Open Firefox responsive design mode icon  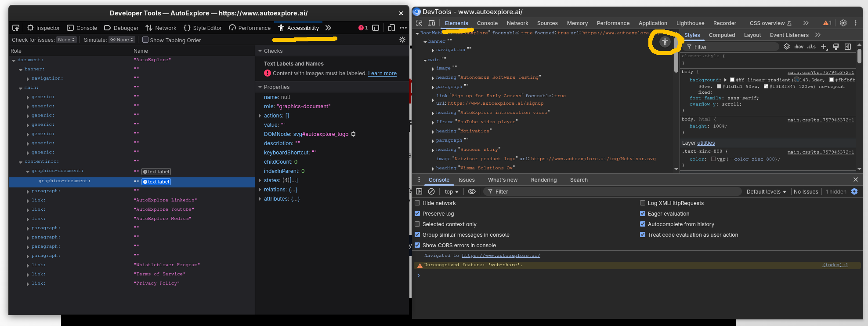pyautogui.click(x=391, y=28)
